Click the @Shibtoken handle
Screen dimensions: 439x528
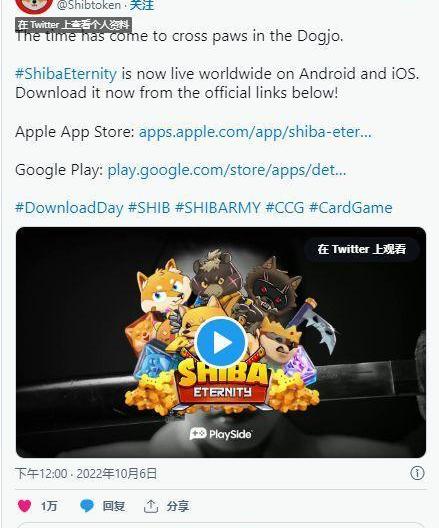point(89,5)
